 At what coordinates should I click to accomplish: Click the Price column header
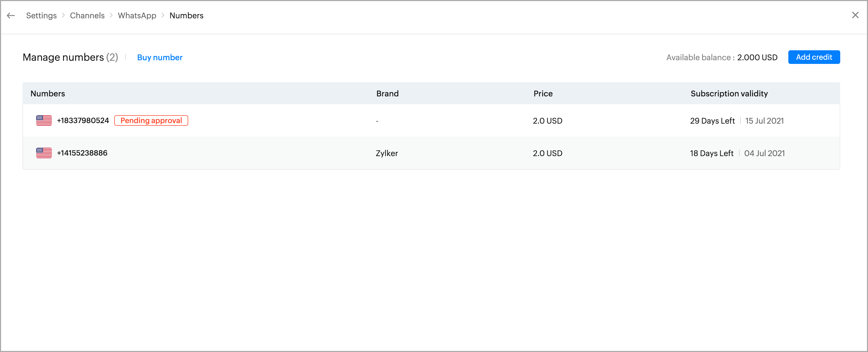click(542, 94)
